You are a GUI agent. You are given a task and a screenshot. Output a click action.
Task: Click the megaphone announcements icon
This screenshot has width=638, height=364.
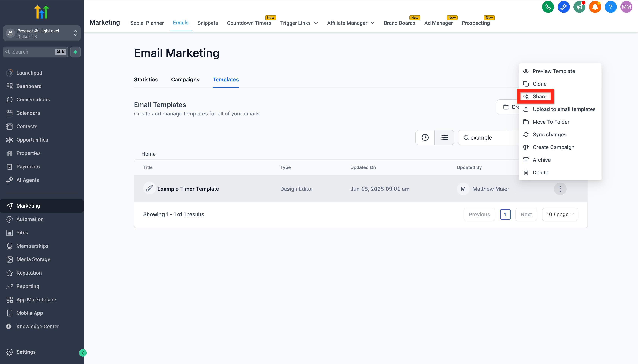pos(579,7)
